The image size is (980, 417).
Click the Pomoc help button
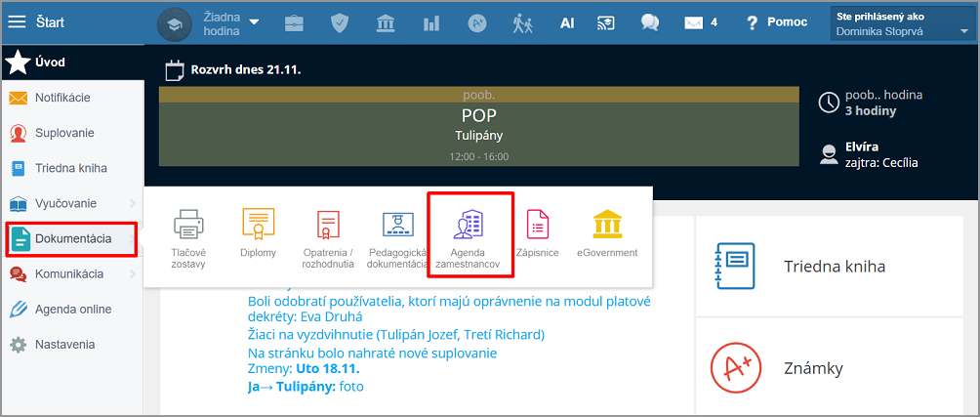click(x=776, y=22)
